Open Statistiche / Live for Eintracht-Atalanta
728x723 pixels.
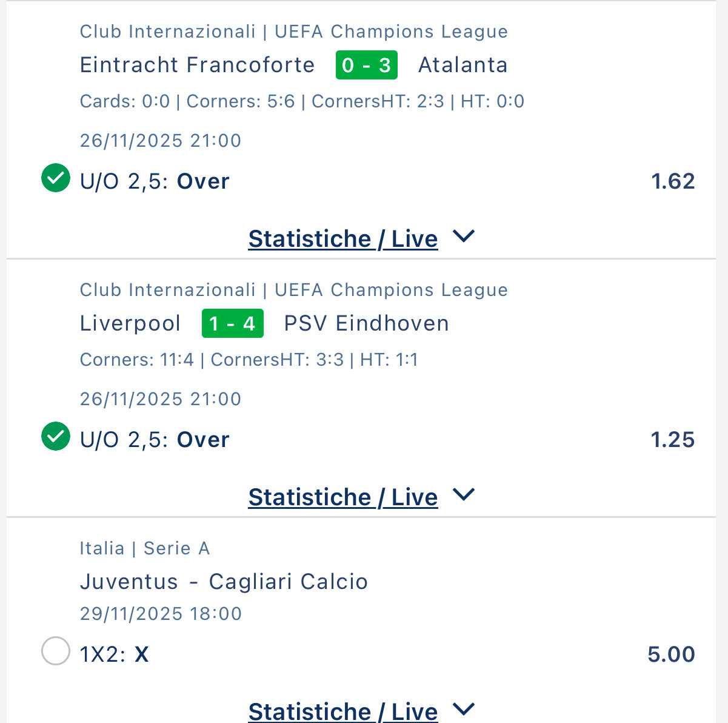342,239
